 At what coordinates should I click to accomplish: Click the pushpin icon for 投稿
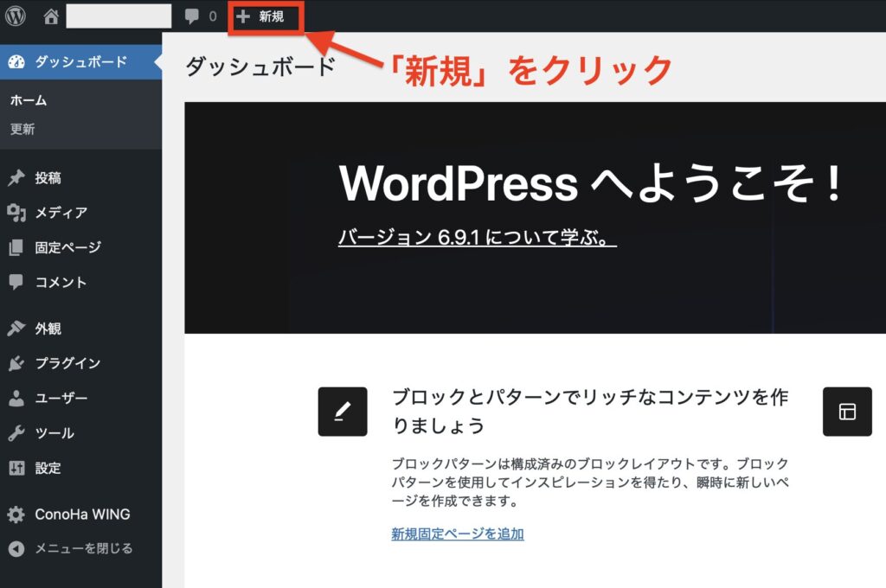tap(16, 178)
